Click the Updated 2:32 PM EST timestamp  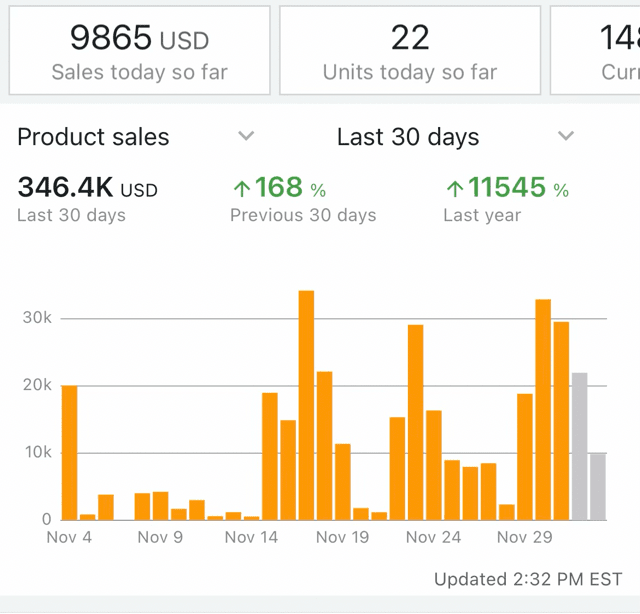click(527, 579)
